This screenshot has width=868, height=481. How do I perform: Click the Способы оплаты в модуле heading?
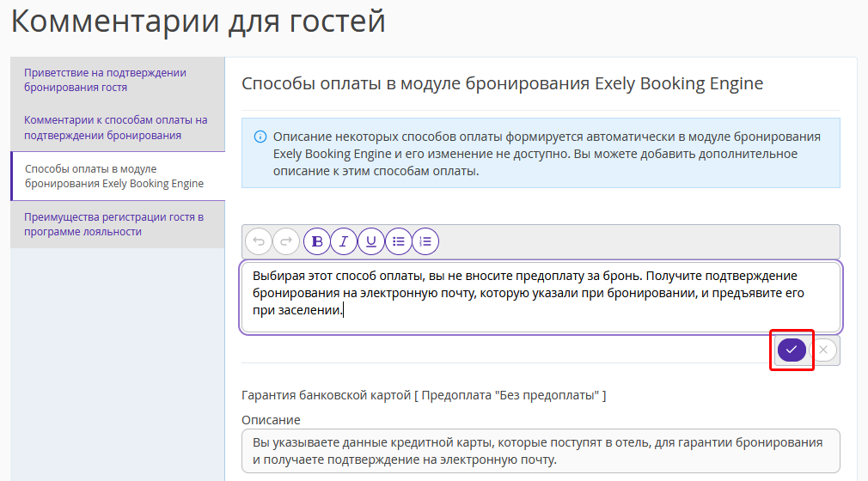(502, 83)
